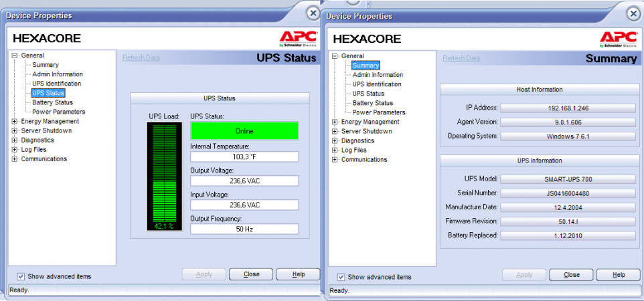Image resolution: width=644 pixels, height=301 pixels.
Task: Click Output Voltage field
Action: pyautogui.click(x=244, y=181)
